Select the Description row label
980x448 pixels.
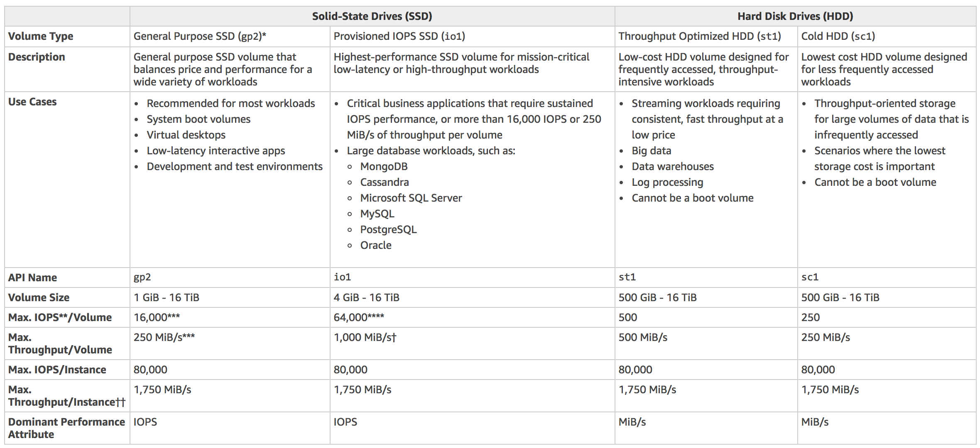click(x=37, y=57)
